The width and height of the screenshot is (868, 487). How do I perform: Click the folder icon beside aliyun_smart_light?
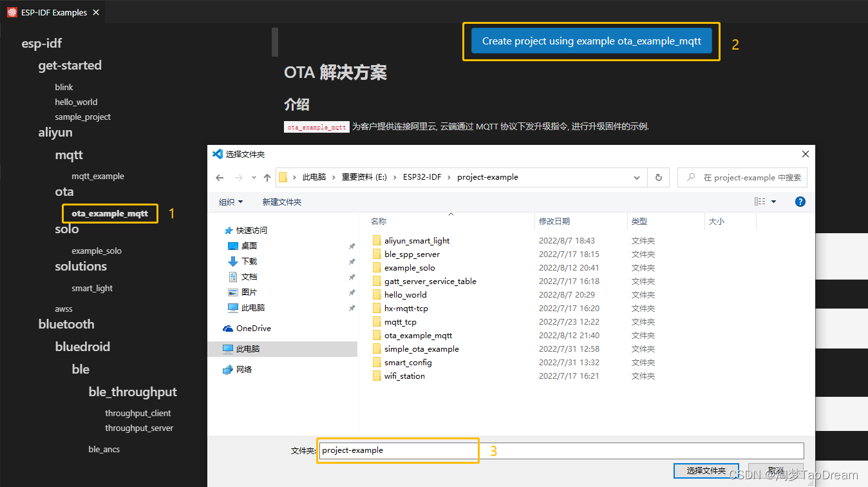click(x=377, y=240)
